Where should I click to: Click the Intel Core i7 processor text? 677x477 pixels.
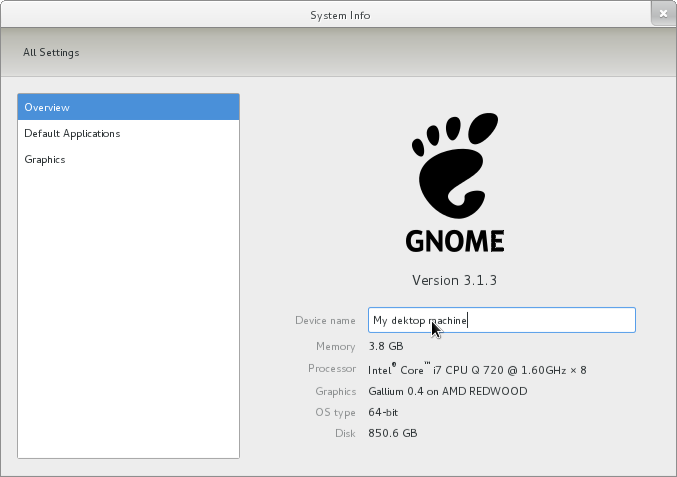click(x=477, y=370)
